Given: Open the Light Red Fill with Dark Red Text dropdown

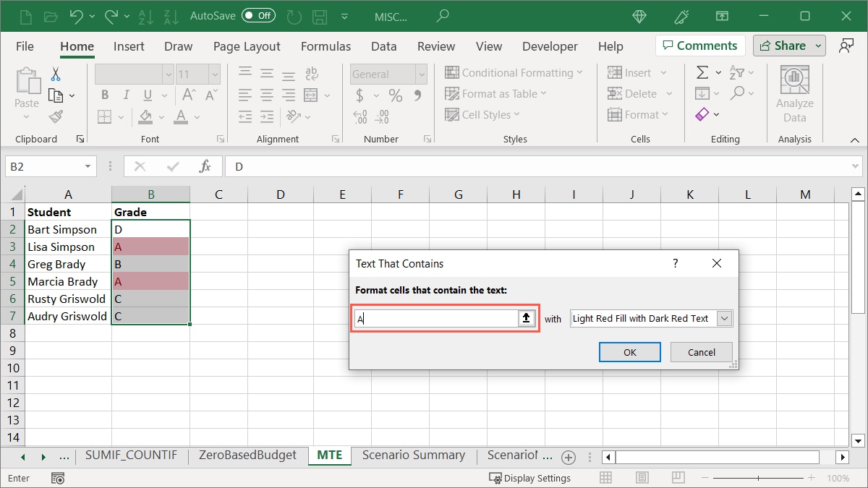Looking at the screenshot, I should [x=724, y=318].
